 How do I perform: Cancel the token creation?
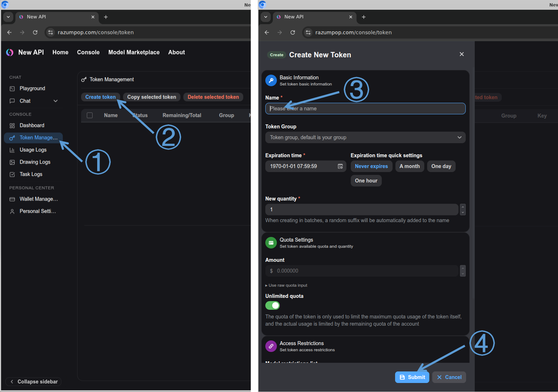click(x=449, y=377)
